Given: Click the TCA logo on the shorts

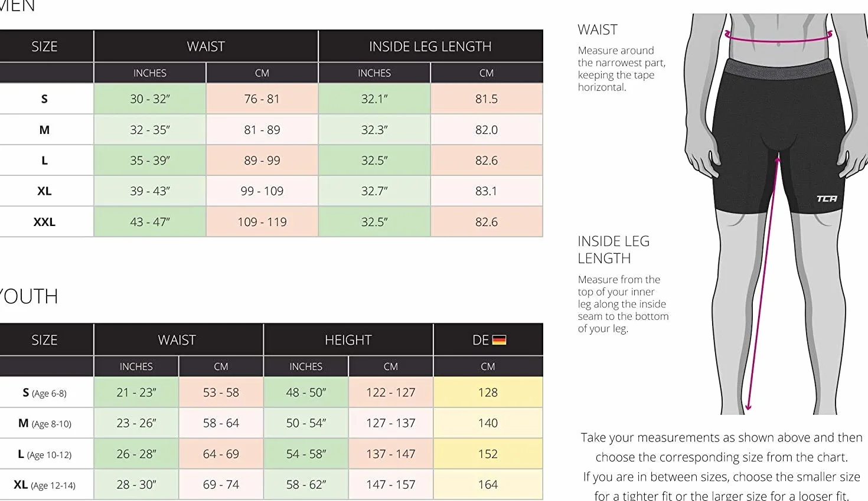Looking at the screenshot, I should point(827,199).
